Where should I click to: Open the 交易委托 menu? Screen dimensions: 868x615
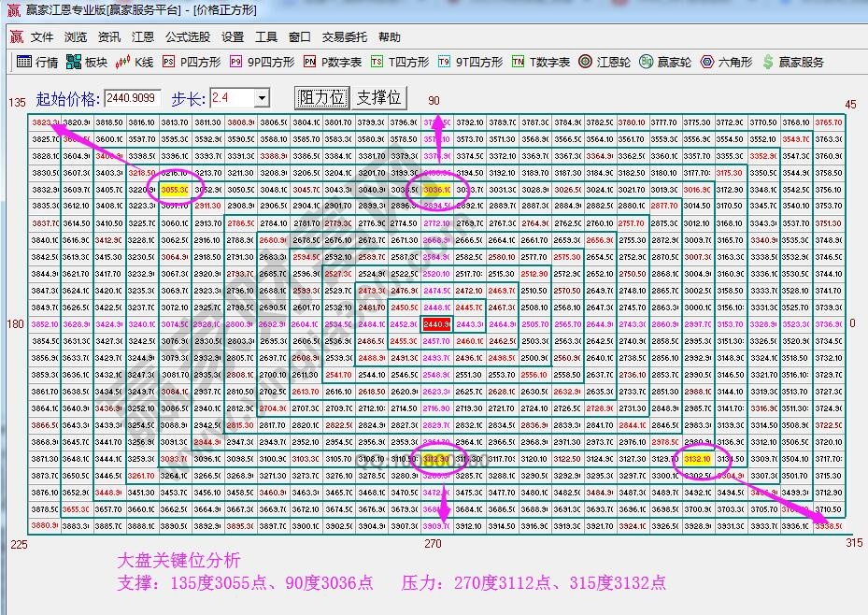[345, 37]
